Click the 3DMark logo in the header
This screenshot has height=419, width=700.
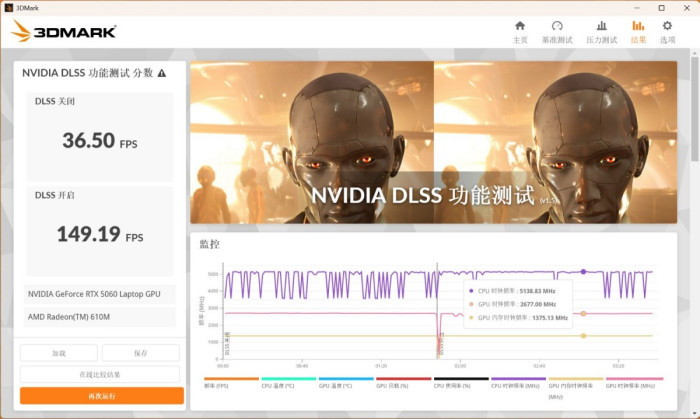(64, 31)
